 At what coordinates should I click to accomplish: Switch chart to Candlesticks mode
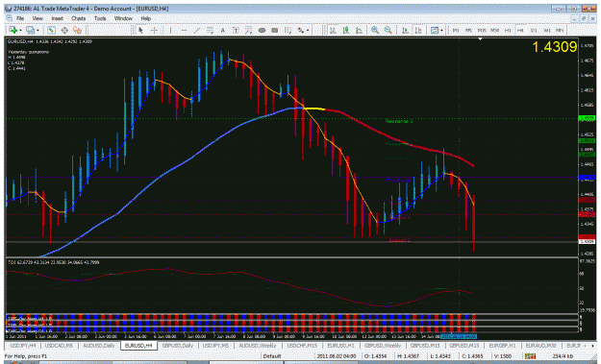click(x=346, y=30)
